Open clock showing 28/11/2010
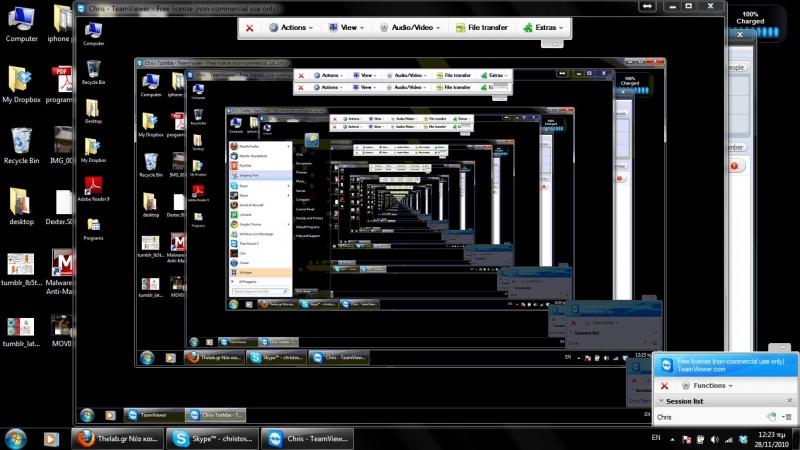The image size is (800, 450). 772,439
